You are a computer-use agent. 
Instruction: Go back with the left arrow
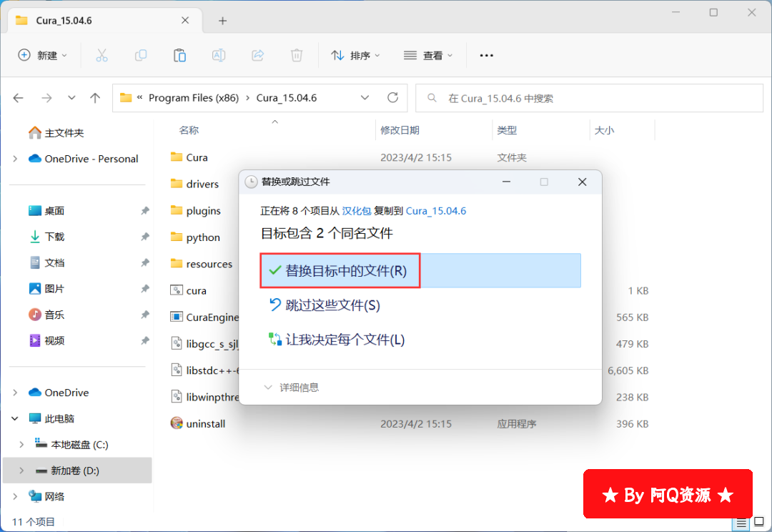click(18, 98)
